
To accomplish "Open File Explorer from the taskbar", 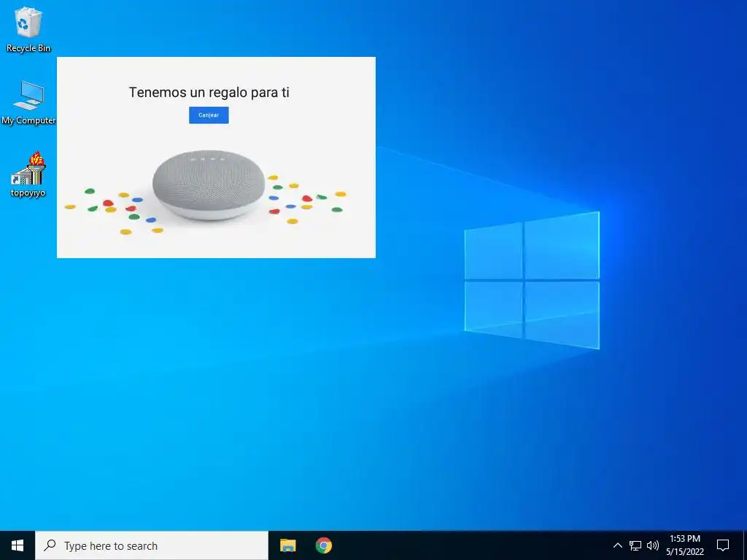I will tap(287, 545).
